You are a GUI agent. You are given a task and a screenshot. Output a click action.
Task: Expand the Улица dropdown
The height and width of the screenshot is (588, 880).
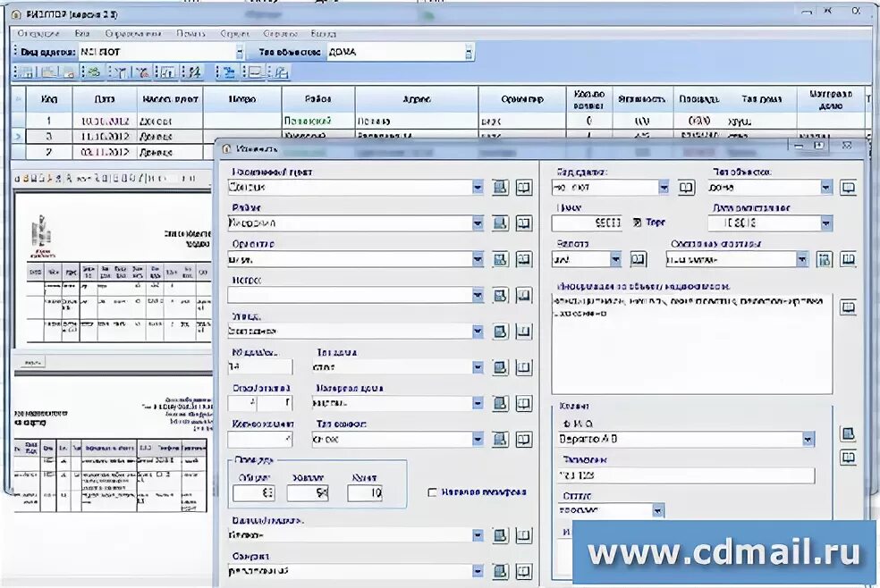(477, 332)
